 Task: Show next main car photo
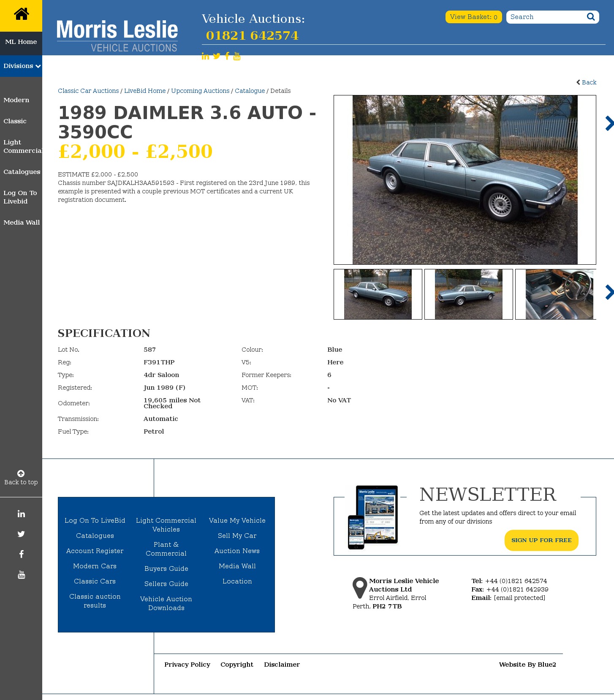click(x=609, y=123)
